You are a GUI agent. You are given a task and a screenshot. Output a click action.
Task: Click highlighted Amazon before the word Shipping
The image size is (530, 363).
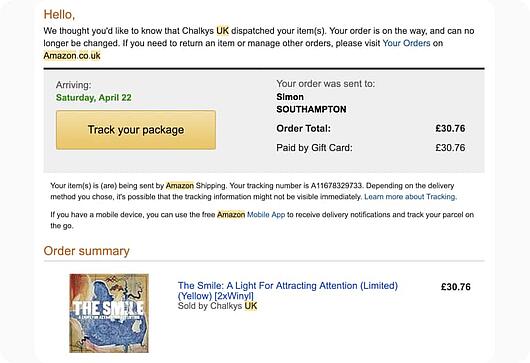tap(180, 186)
